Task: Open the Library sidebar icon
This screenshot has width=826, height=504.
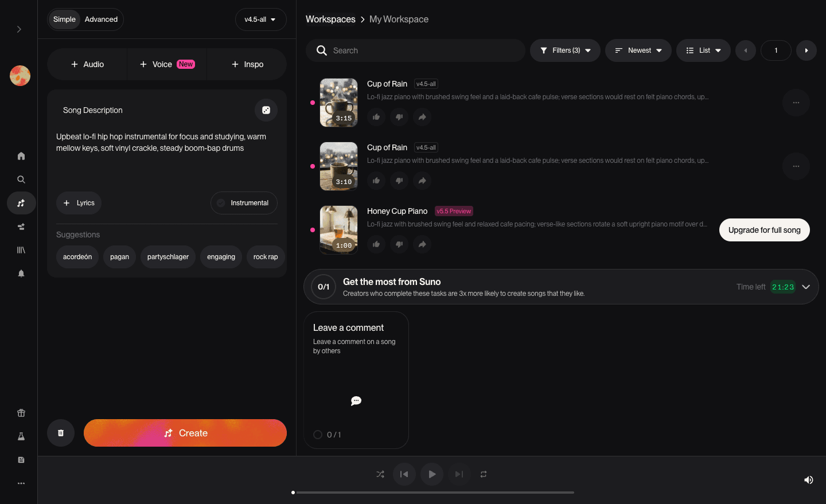Action: point(21,250)
